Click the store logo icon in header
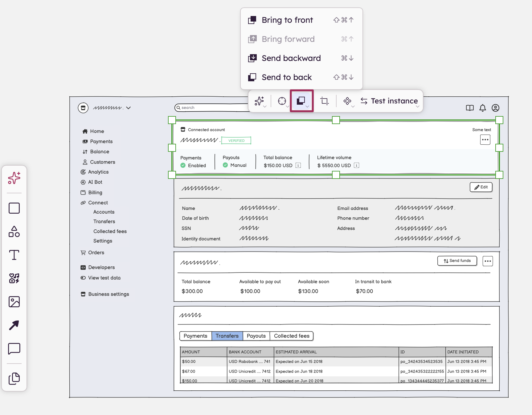Viewport: 532px width, 415px height. coord(83,108)
